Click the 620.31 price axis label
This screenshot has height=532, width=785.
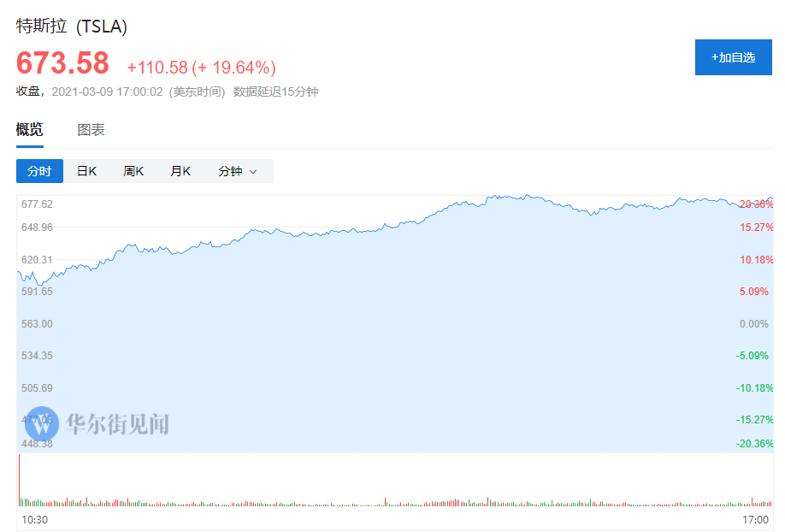tap(37, 259)
